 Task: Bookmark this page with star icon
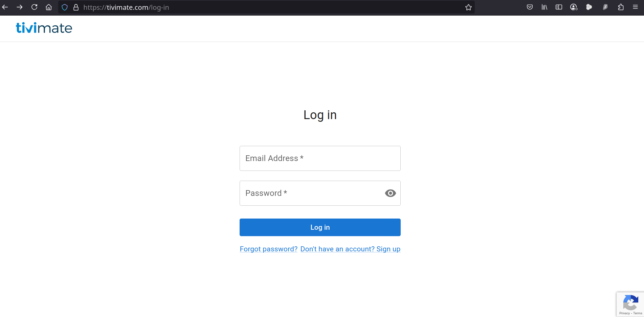pos(468,7)
